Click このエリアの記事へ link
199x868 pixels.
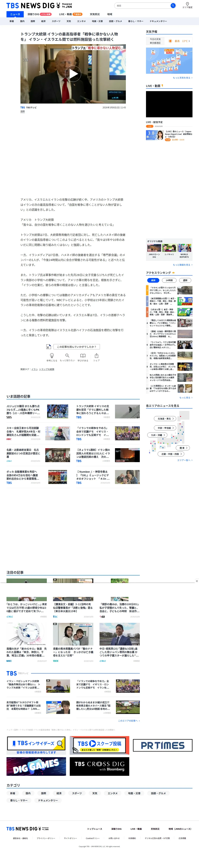coord(129,721)
